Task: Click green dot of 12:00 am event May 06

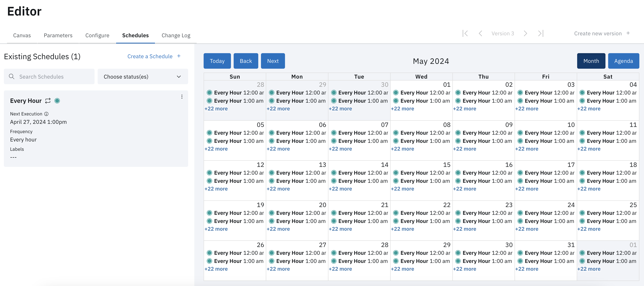Action: tap(271, 133)
